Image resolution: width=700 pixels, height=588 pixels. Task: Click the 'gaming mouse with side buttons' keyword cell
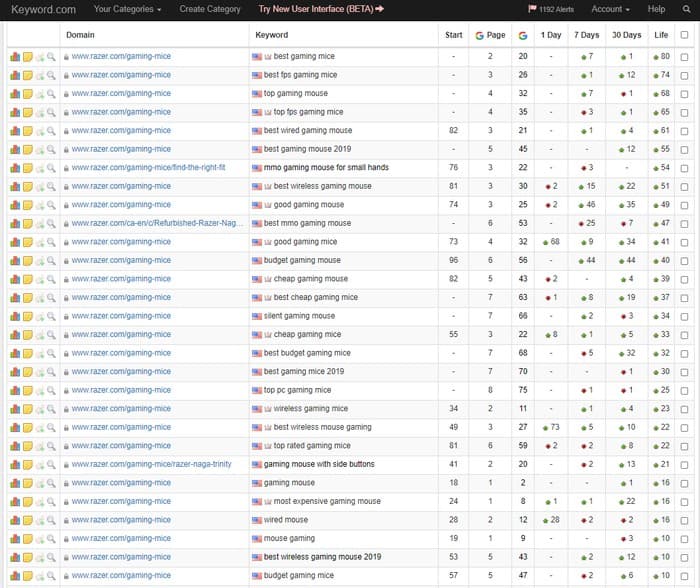tap(320, 464)
